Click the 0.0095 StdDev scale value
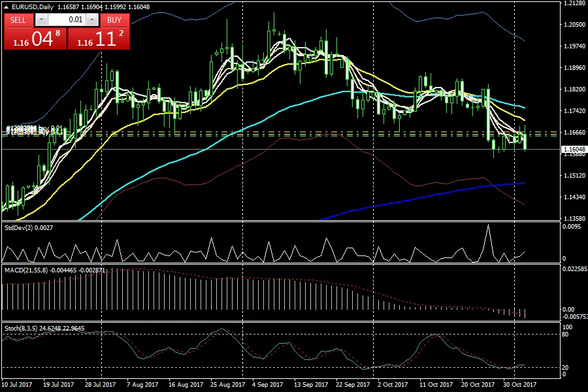Viewport: 588px width, 392px height. 572,227
